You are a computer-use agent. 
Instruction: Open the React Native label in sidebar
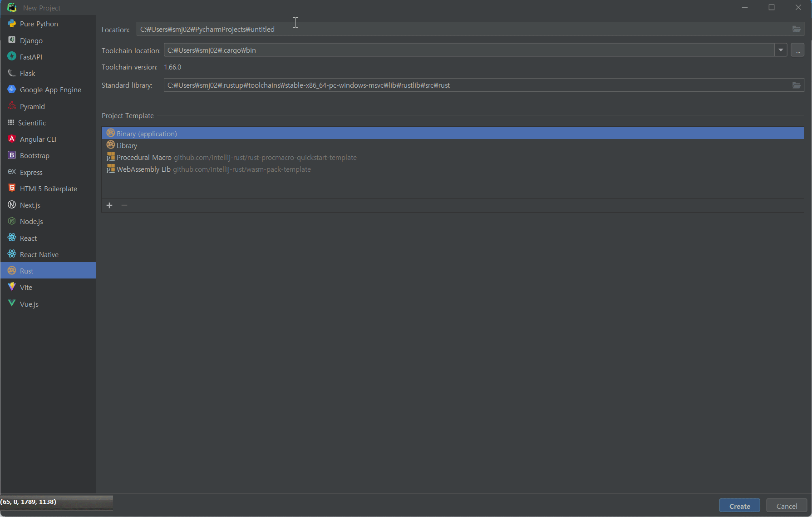(x=39, y=254)
